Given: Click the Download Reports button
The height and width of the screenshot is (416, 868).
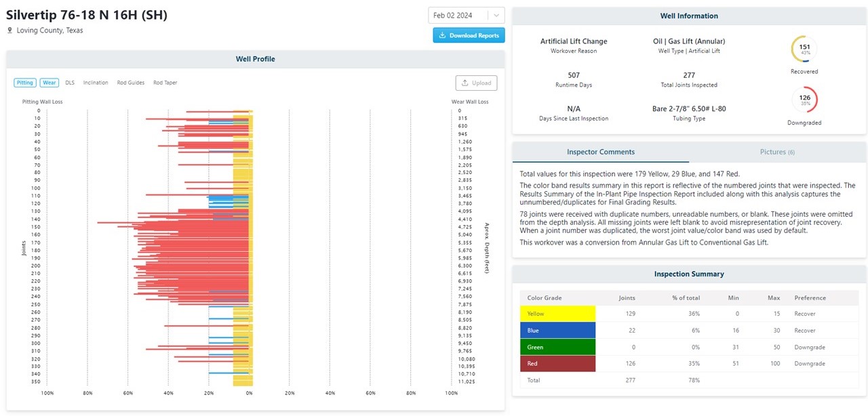Looking at the screenshot, I should [469, 35].
